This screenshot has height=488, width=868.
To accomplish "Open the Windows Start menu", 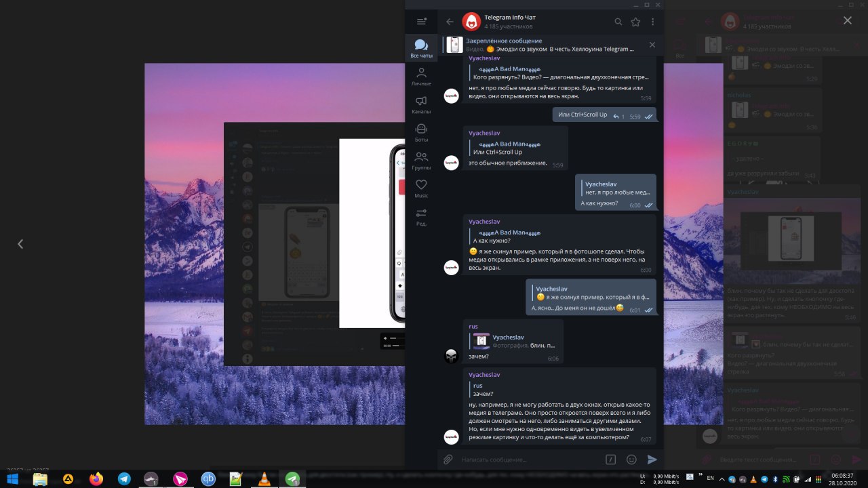I will (13, 479).
